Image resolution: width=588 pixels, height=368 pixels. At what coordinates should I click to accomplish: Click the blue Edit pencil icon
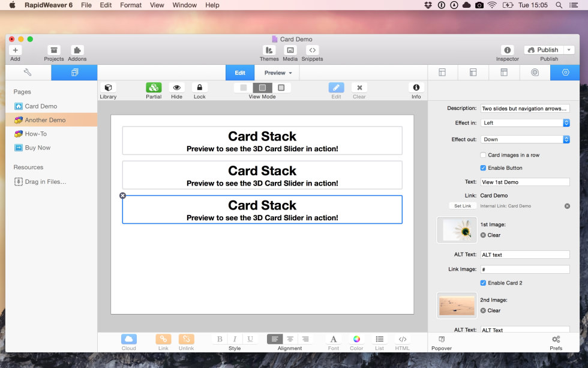pos(336,88)
